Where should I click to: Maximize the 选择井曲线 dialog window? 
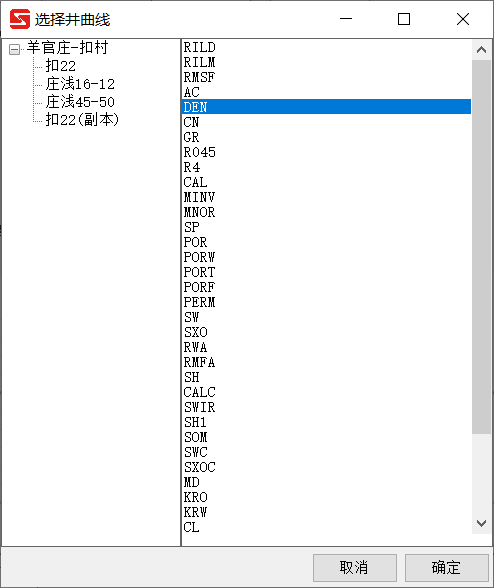(x=404, y=19)
